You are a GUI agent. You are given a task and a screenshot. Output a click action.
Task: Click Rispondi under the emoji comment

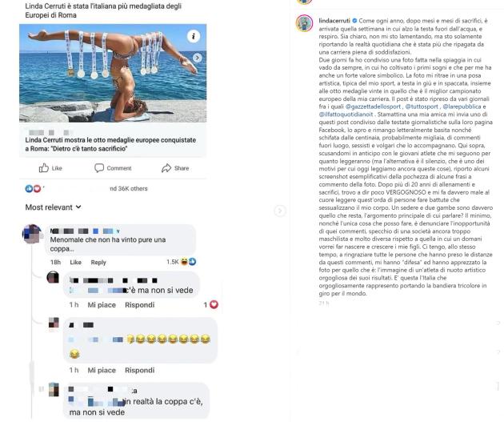[x=139, y=370]
